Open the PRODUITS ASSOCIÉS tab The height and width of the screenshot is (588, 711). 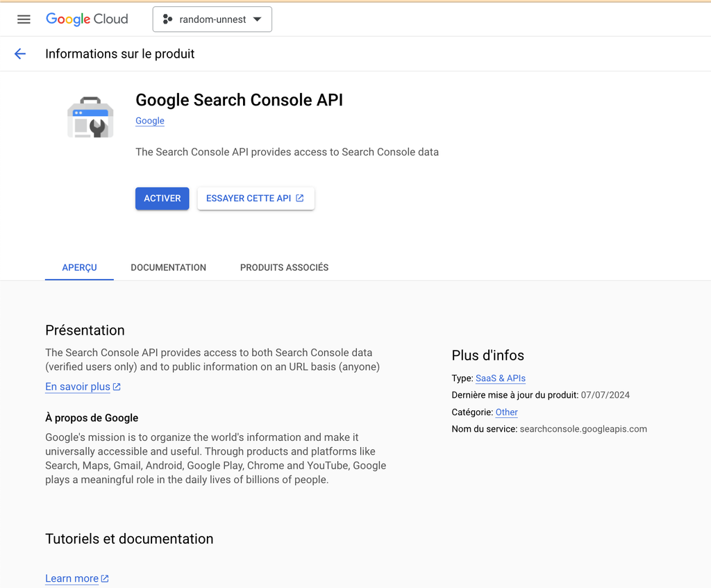284,267
